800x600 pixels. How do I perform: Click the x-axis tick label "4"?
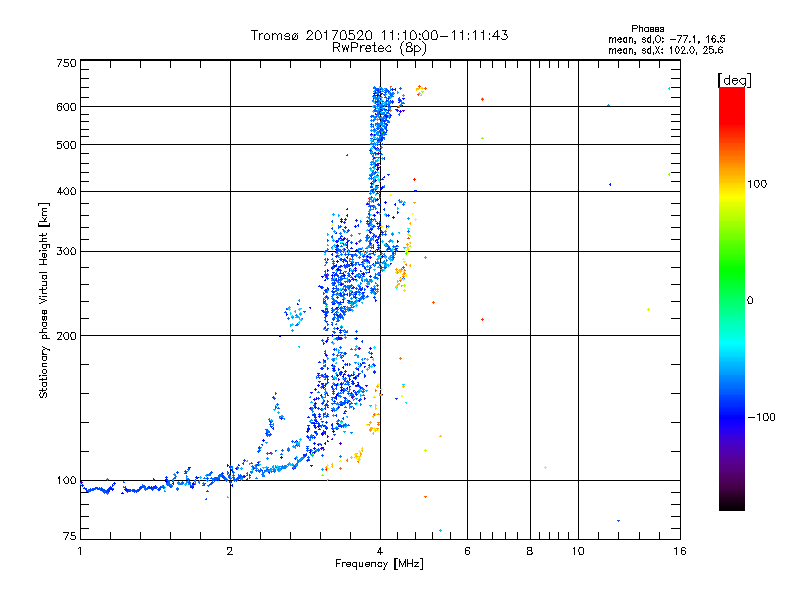380,551
